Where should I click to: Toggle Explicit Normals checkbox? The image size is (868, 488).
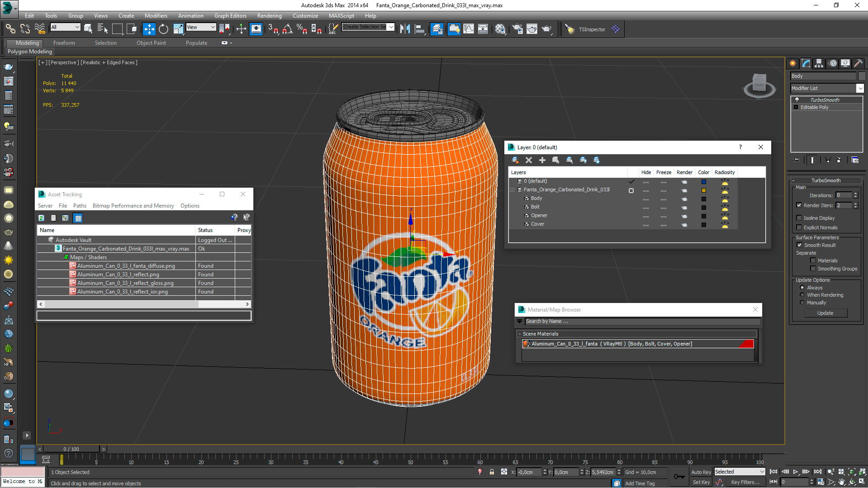pyautogui.click(x=799, y=227)
